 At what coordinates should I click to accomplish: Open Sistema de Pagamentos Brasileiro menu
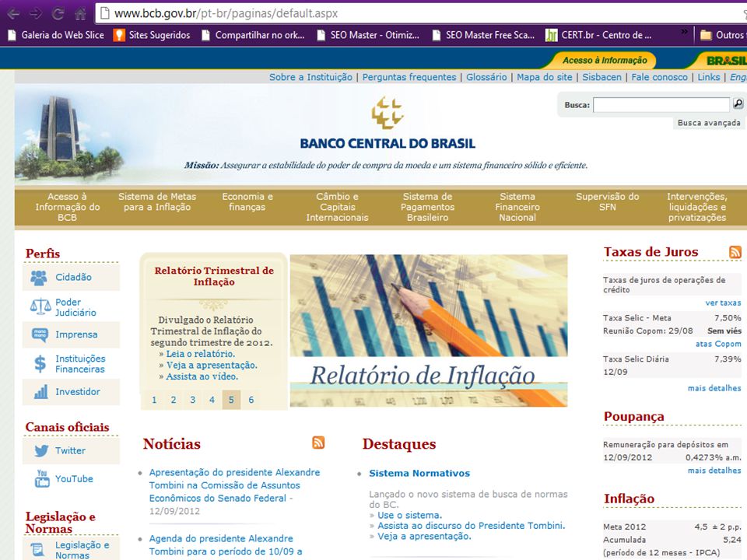click(x=427, y=207)
